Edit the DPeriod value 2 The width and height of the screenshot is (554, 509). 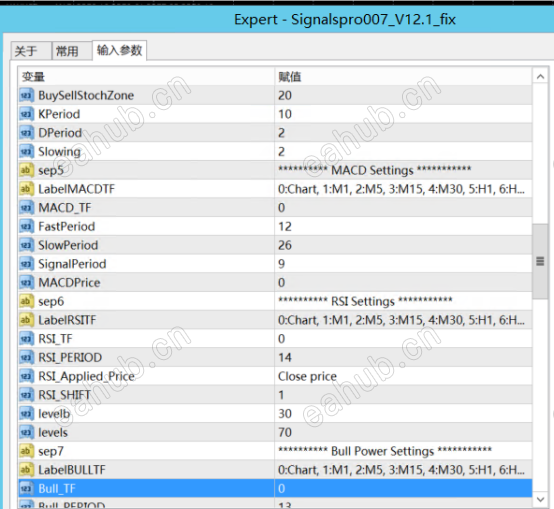tap(403, 133)
